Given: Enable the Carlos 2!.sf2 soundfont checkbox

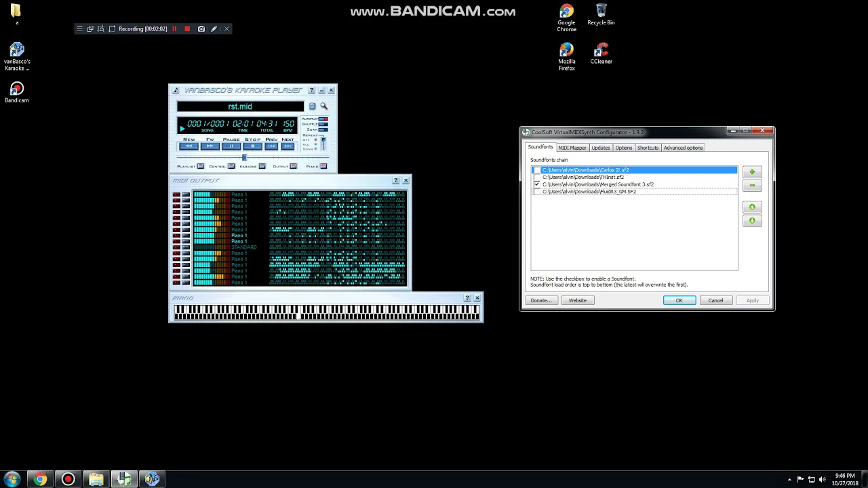Looking at the screenshot, I should click(537, 170).
